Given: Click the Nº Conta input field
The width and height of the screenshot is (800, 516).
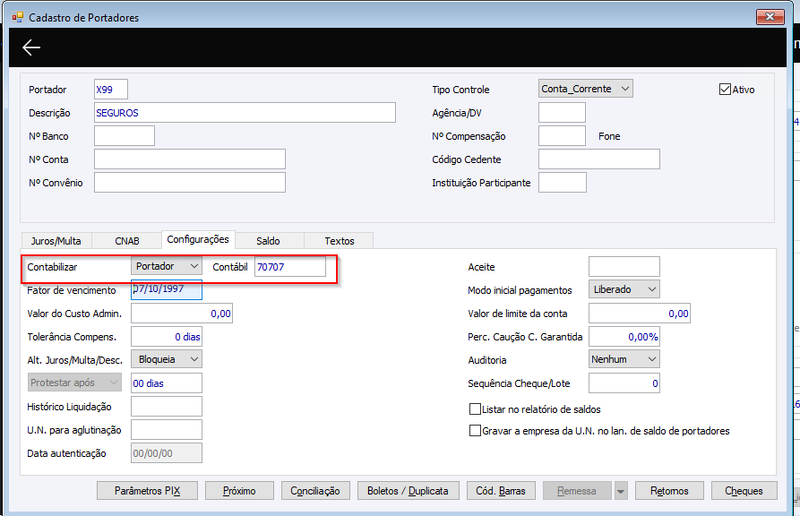Looking at the screenshot, I should (190, 159).
